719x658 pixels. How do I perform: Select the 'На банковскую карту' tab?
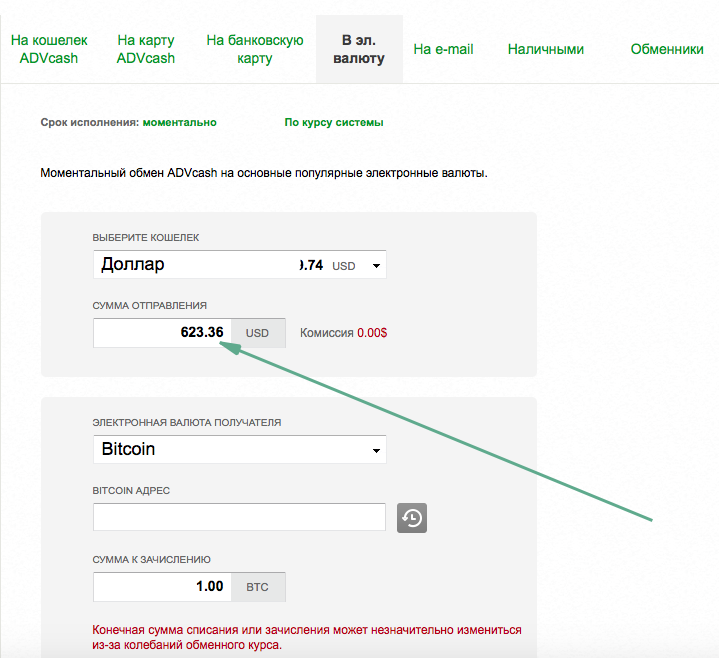(254, 49)
